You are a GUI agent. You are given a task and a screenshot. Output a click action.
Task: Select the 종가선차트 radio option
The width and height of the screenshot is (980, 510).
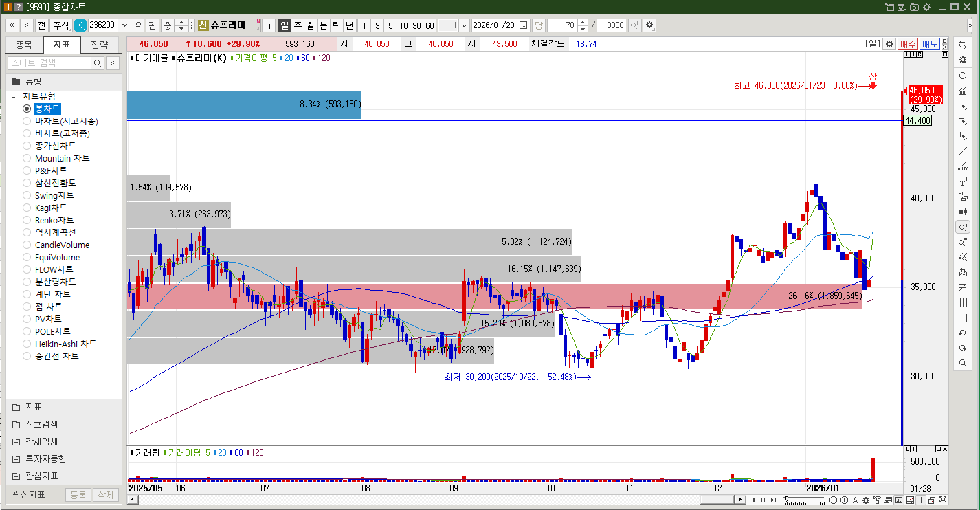27,146
